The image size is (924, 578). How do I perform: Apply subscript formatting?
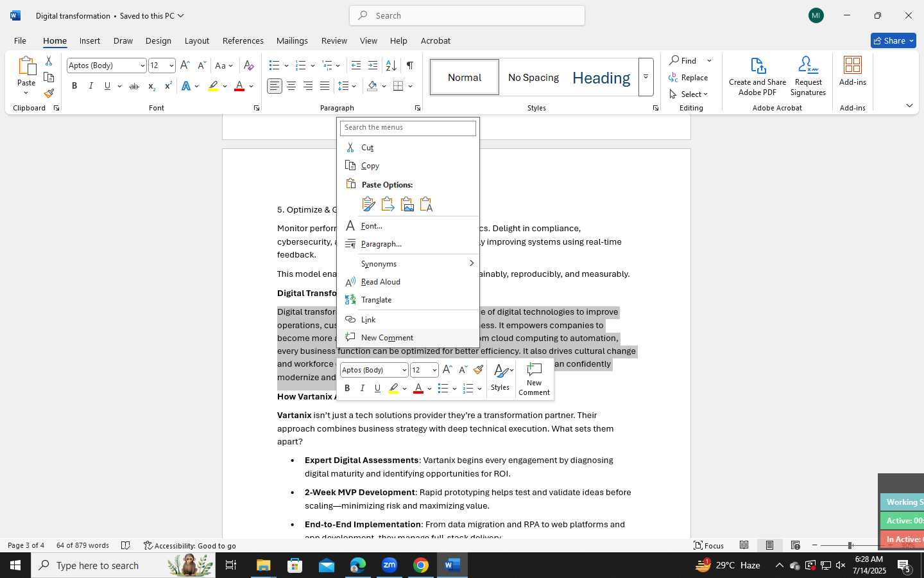[x=151, y=86]
